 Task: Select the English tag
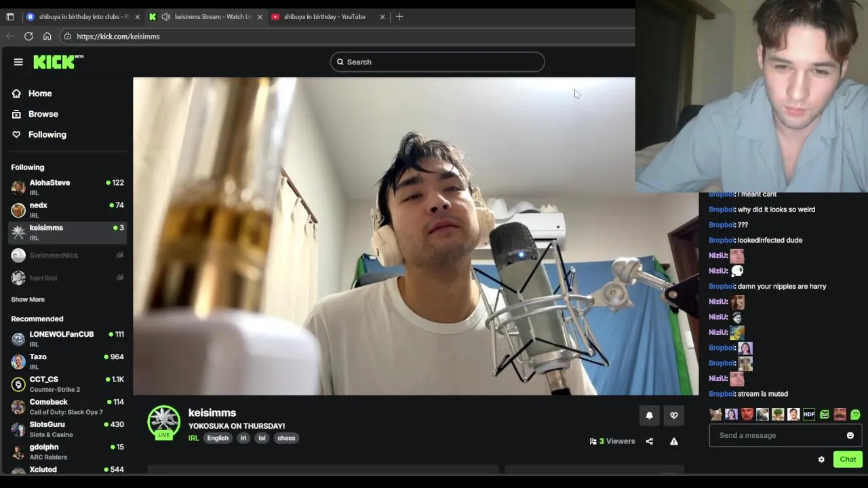click(218, 438)
